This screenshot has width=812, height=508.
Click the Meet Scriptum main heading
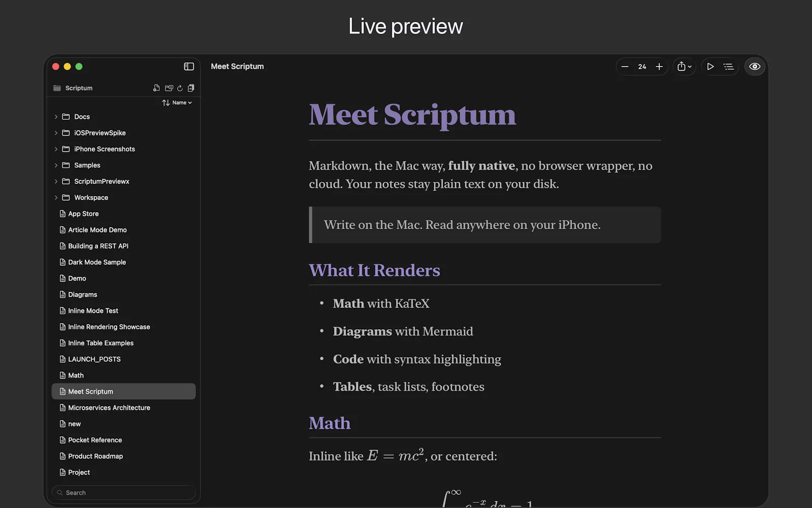click(x=412, y=115)
